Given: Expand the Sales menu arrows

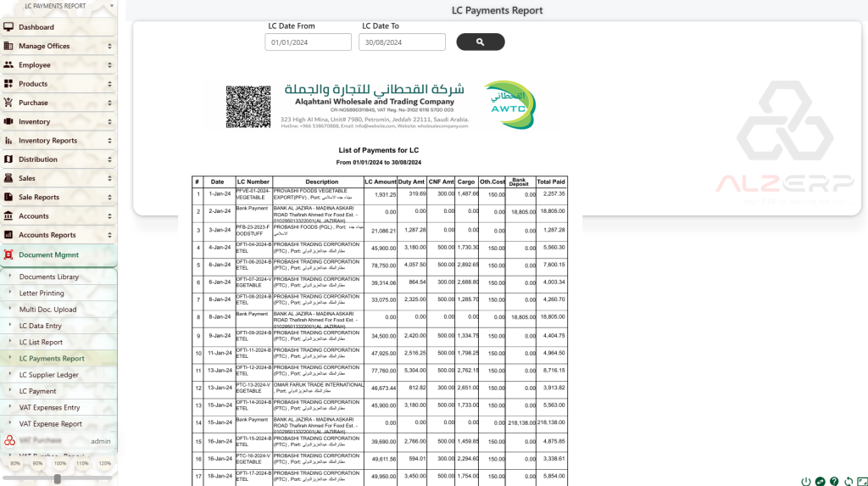Looking at the screenshot, I should point(109,178).
